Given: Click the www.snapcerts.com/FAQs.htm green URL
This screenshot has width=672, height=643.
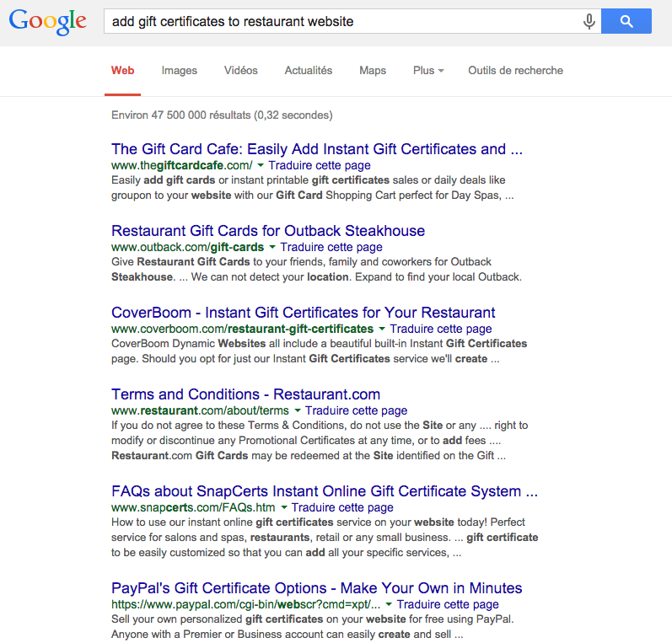Looking at the screenshot, I should (x=193, y=507).
